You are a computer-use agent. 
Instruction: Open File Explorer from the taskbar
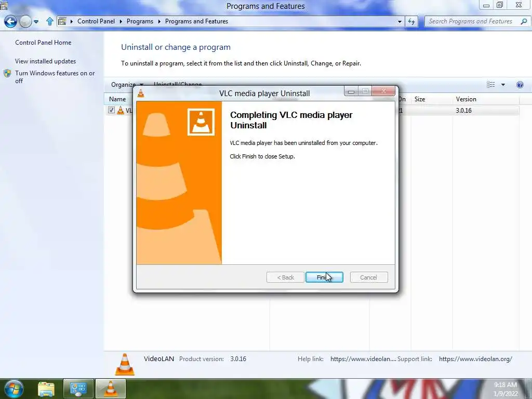coord(46,389)
